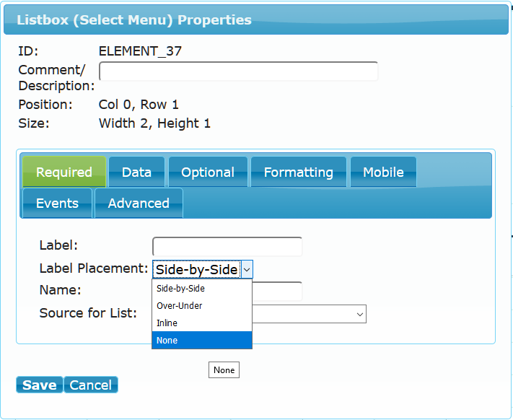Go to the Events tab

coord(57,203)
